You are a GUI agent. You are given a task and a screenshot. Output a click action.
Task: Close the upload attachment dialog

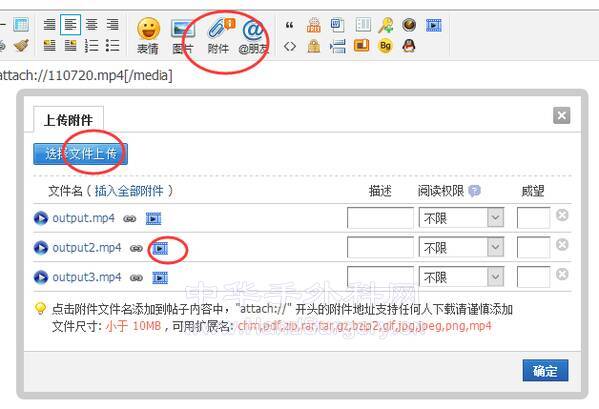(562, 115)
